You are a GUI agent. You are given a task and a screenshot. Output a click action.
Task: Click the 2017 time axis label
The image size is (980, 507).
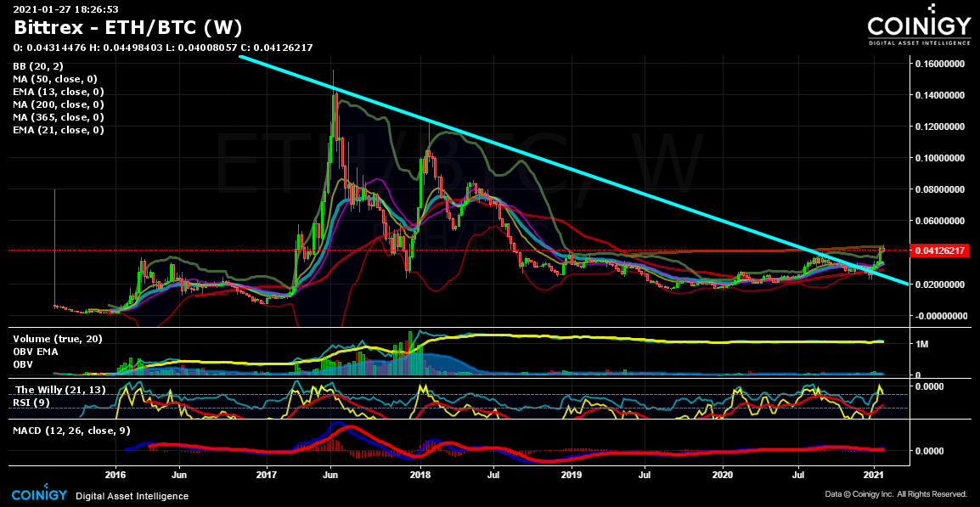click(x=268, y=474)
